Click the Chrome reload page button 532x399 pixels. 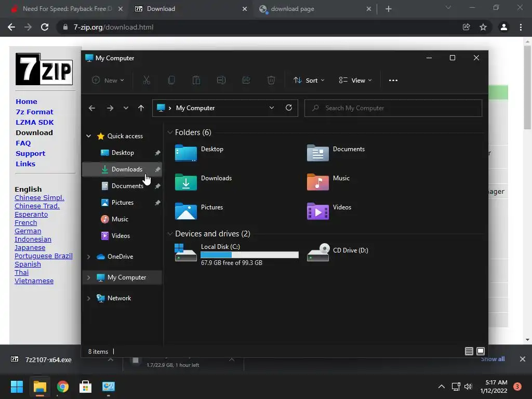pyautogui.click(x=45, y=27)
